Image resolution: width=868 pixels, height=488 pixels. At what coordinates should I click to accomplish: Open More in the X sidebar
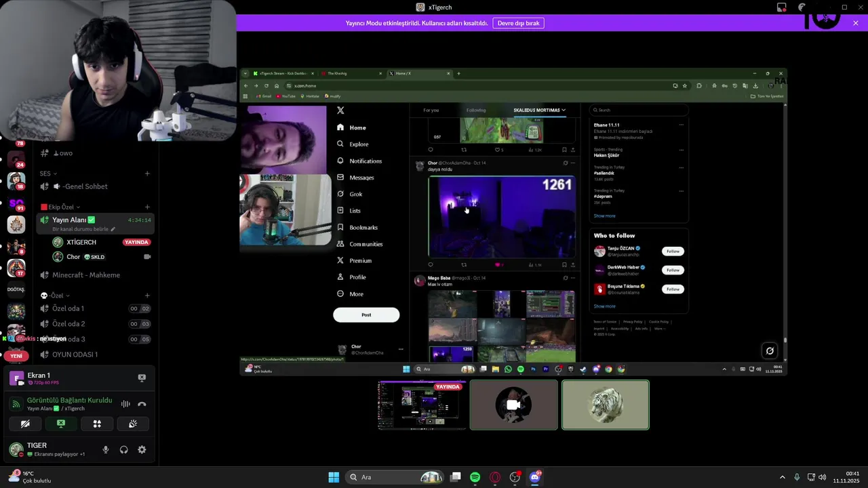pos(351,293)
